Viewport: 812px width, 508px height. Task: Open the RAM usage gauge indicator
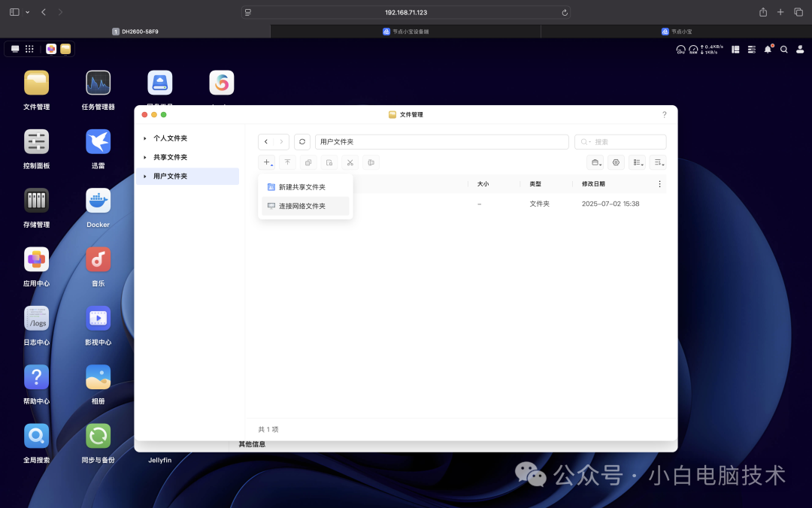point(693,50)
